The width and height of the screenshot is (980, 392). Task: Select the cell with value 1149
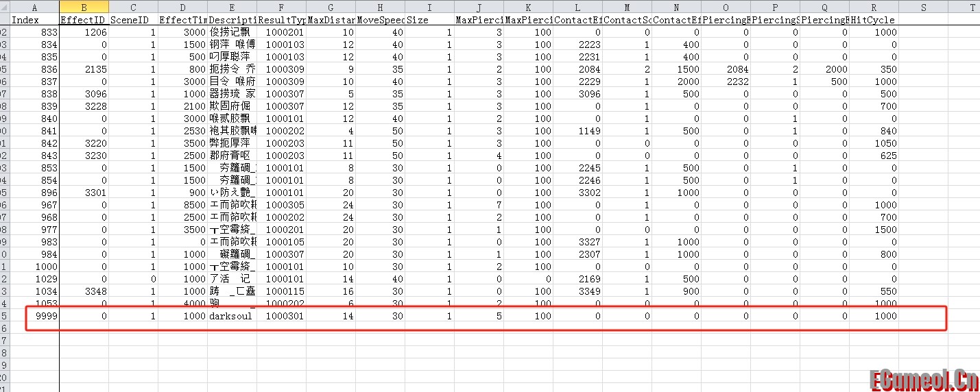[x=577, y=131]
